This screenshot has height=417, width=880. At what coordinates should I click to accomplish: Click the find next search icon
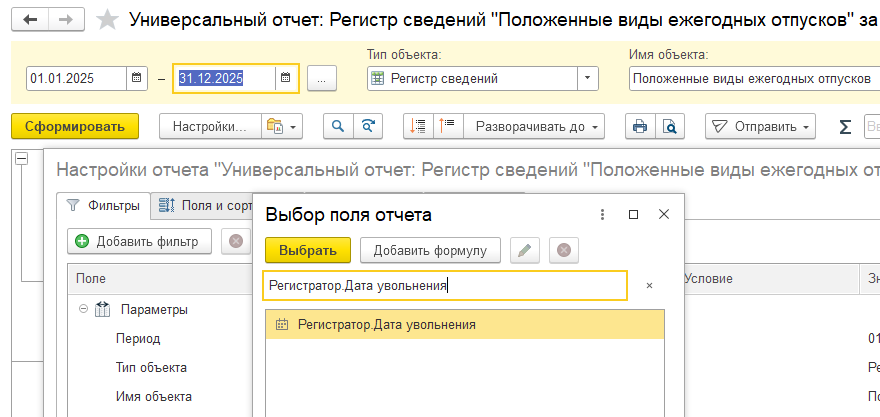pyautogui.click(x=368, y=126)
